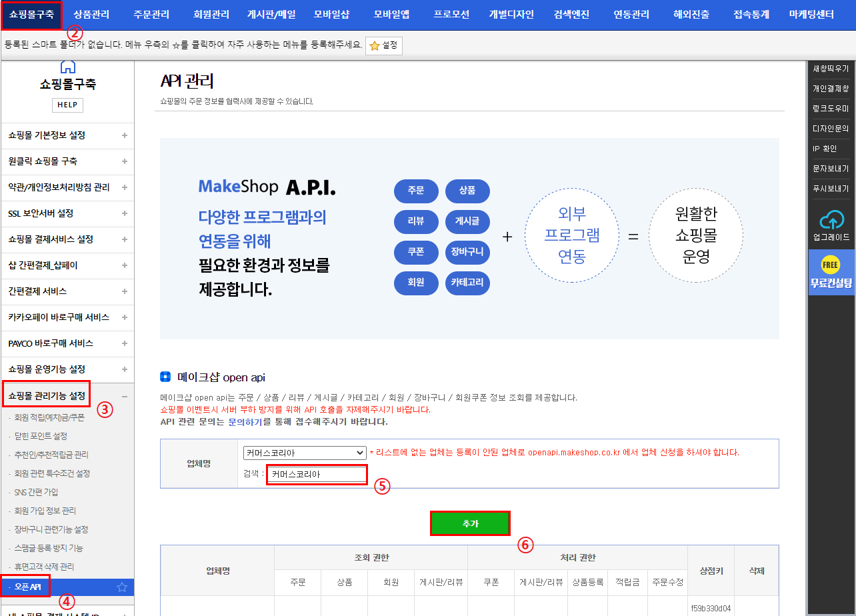Collapse 쇼핑몰 관리기능 설정 minus sign
The width and height of the screenshot is (856, 616).
coord(125,397)
